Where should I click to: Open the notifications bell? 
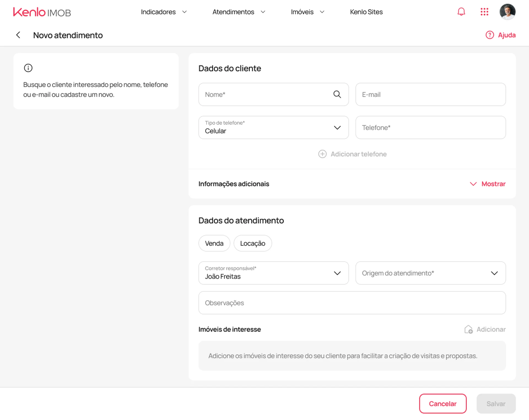(461, 12)
